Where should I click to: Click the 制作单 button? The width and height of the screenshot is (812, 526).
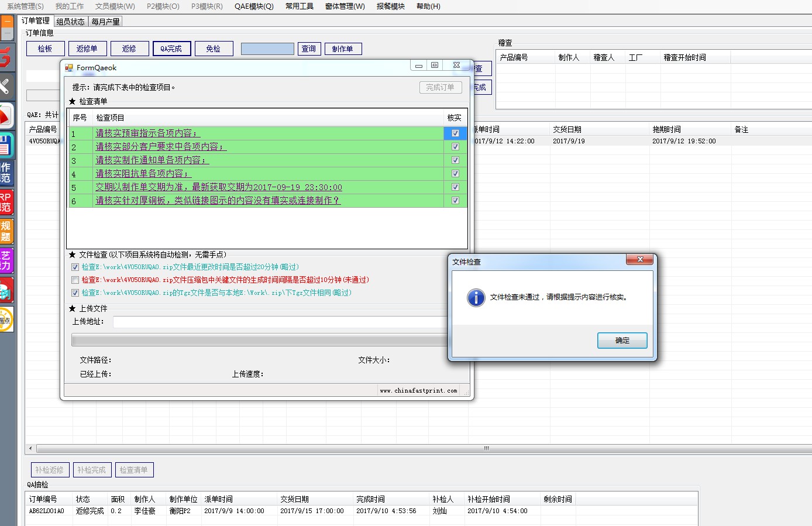click(343, 49)
